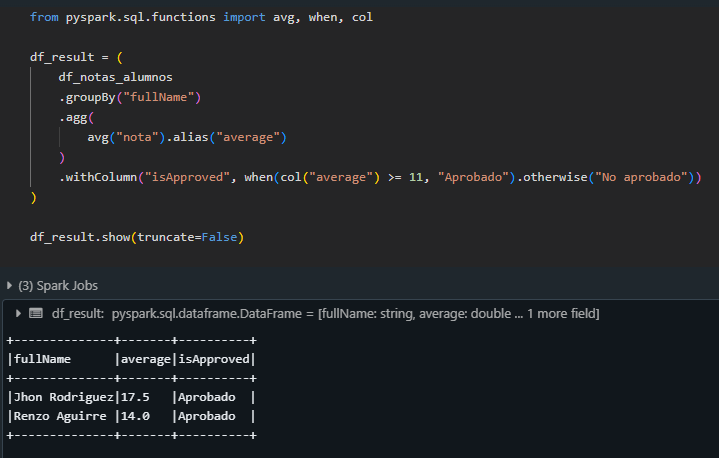Click the table icon beside df_result

coord(36,314)
